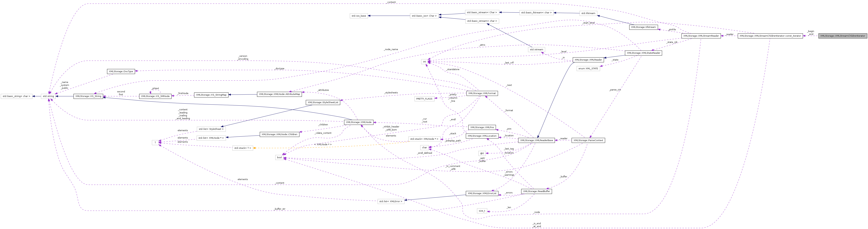Open the XMLStorage::XMLNode class node
The image size is (868, 229).
coord(359,122)
